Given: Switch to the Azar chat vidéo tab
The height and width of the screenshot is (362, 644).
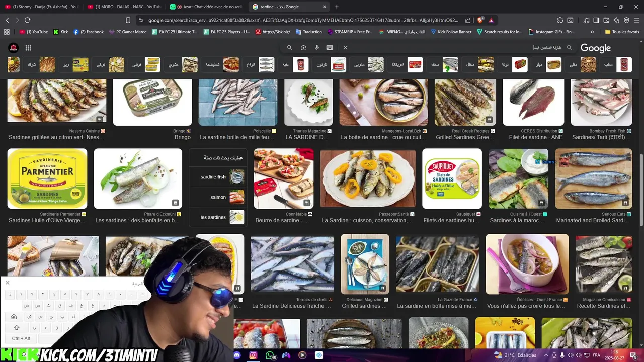Looking at the screenshot, I should (206, 7).
